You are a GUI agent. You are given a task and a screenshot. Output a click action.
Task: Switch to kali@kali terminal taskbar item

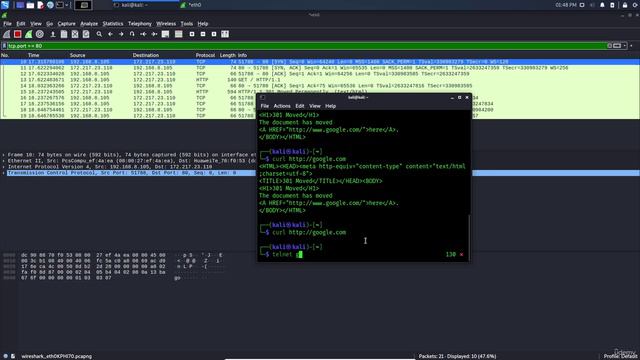(x=145, y=5)
